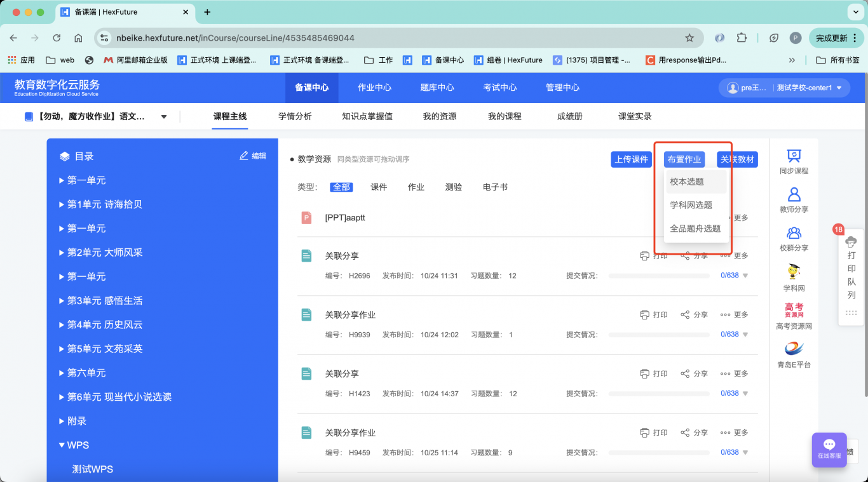Image resolution: width=868 pixels, height=482 pixels.
Task: Switch to the 考试中心 top tab
Action: [499, 88]
